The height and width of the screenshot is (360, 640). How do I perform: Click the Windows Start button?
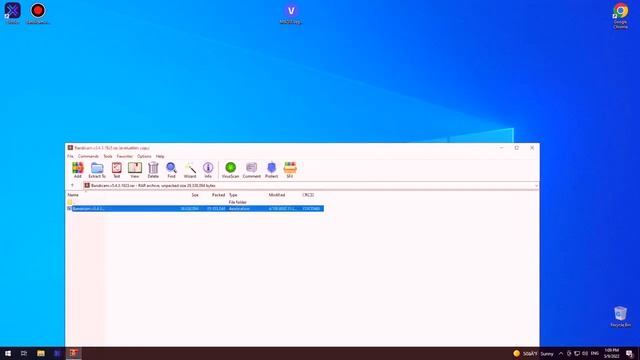8,353
